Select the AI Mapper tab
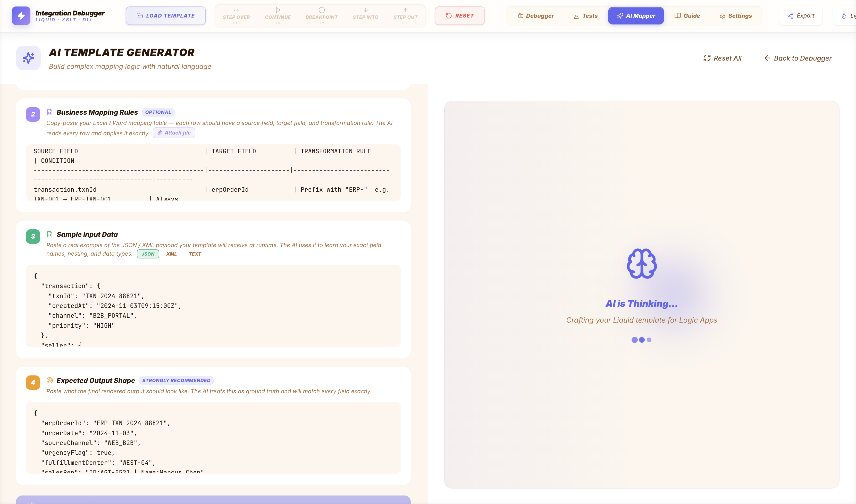The width and height of the screenshot is (856, 504). point(636,16)
